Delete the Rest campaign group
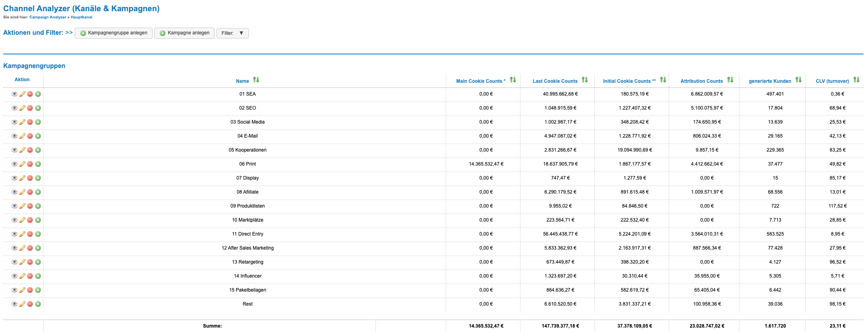 click(30, 304)
